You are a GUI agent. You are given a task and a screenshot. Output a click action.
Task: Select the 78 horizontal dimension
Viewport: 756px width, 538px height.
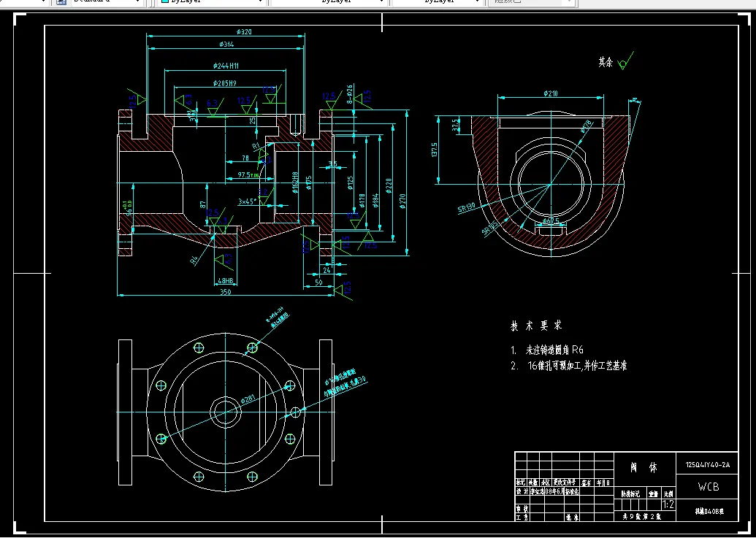point(245,158)
